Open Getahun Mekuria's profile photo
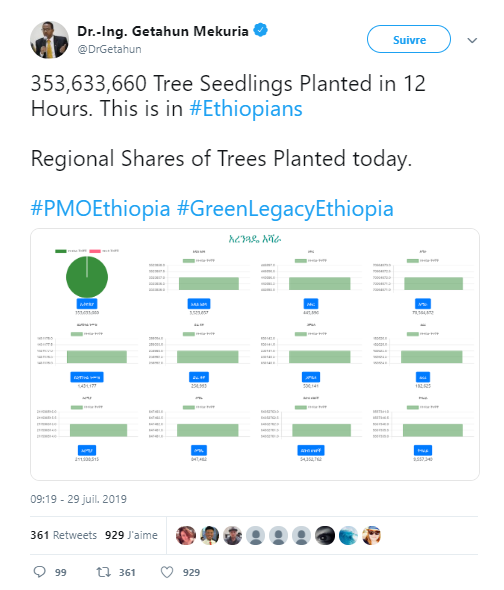This screenshot has width=504, height=590. (x=49, y=40)
